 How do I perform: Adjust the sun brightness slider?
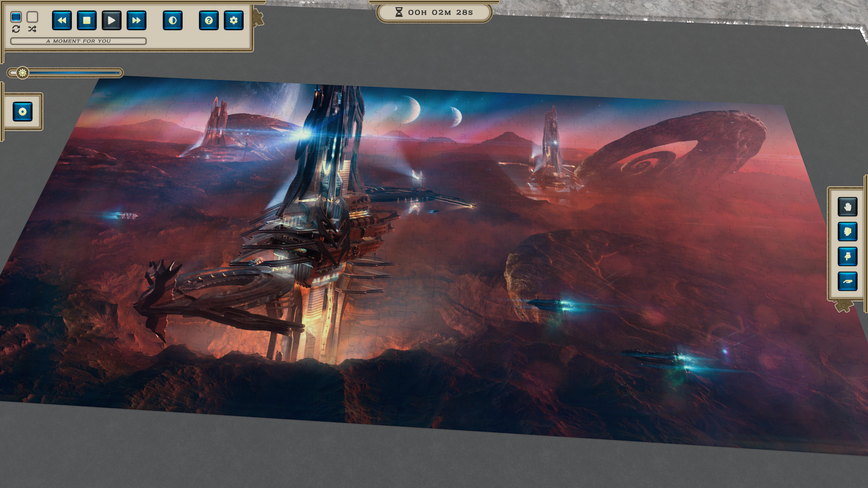(22, 72)
